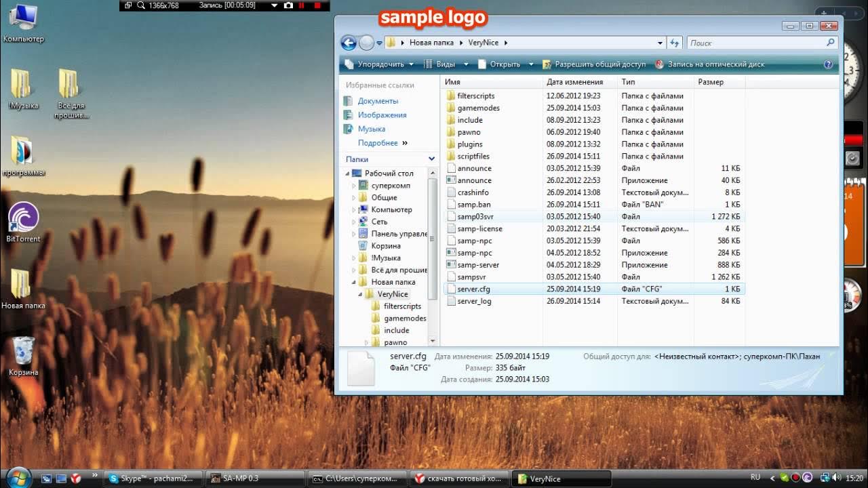Select the !Музыка desktop folder
868x488 pixels.
pos(23,89)
